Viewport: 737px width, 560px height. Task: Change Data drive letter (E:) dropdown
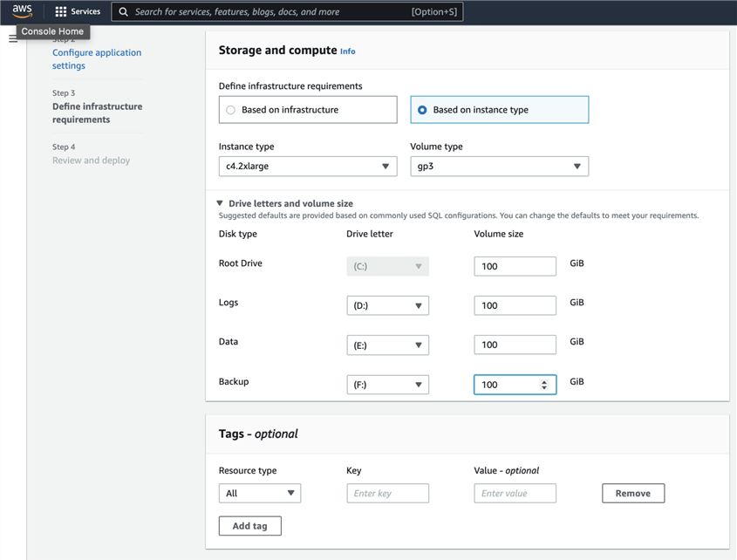click(387, 345)
